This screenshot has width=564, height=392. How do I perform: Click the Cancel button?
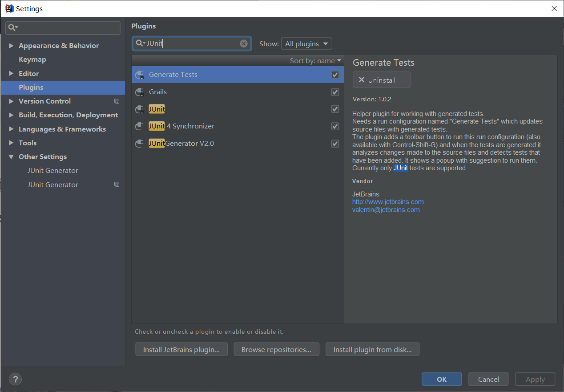click(489, 379)
